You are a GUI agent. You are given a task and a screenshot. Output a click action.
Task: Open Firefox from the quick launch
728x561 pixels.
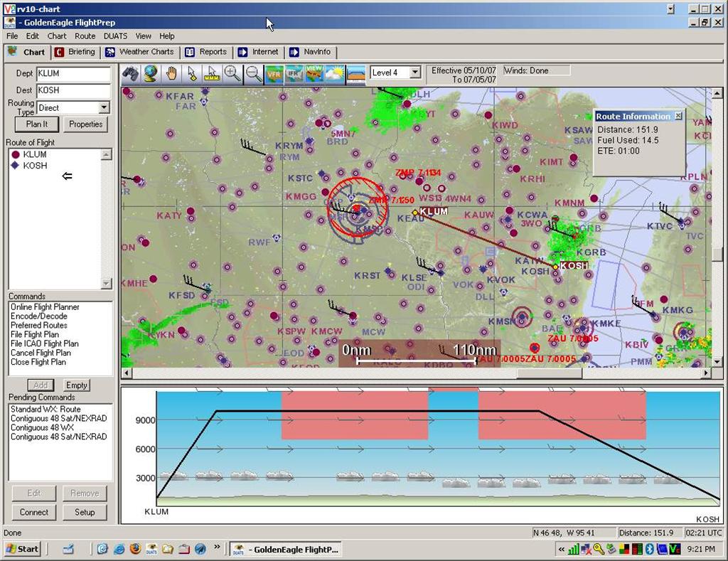[x=135, y=550]
